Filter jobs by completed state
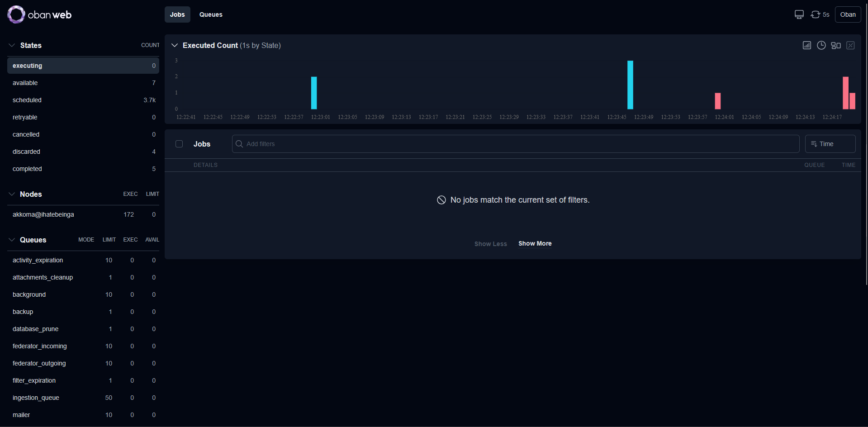 (27, 169)
